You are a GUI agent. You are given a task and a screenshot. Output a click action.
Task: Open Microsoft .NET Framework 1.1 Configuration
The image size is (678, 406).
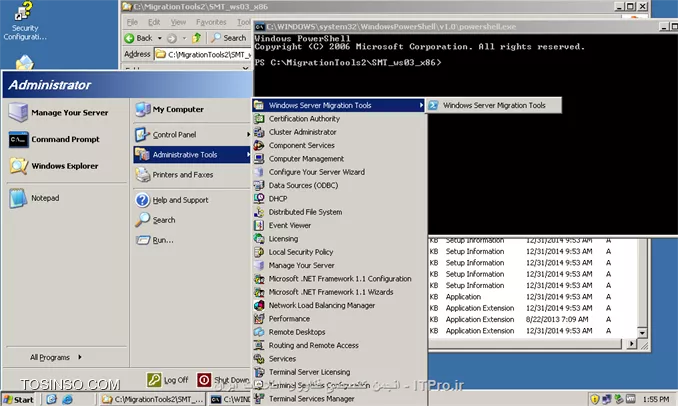click(340, 279)
